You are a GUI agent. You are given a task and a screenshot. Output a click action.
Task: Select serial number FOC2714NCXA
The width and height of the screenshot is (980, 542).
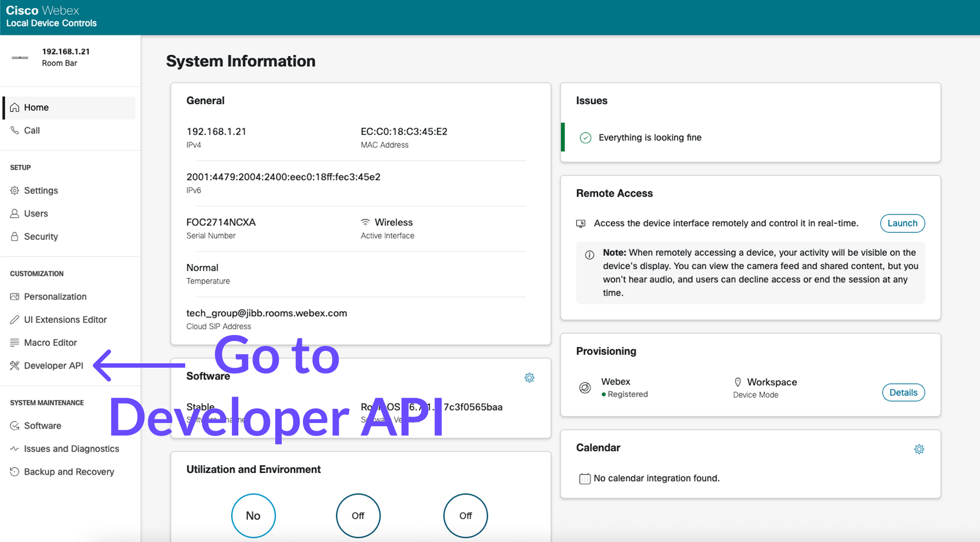221,222
